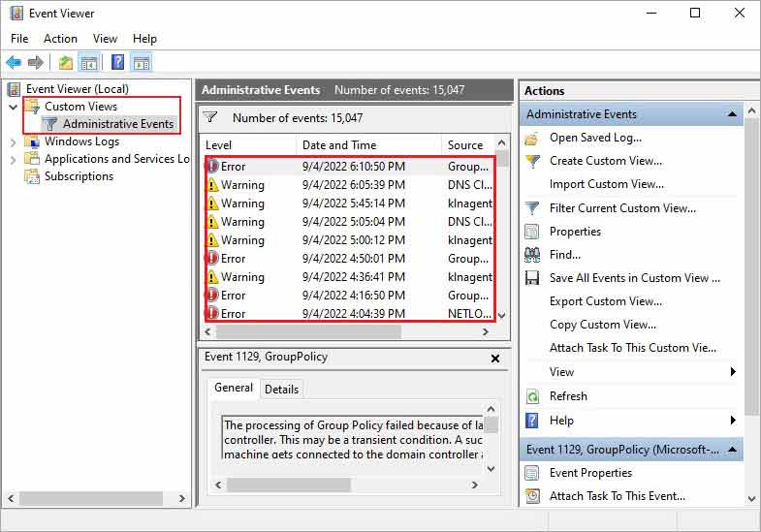Click the Event Properties icon
This screenshot has width=761, height=532.
[532, 473]
